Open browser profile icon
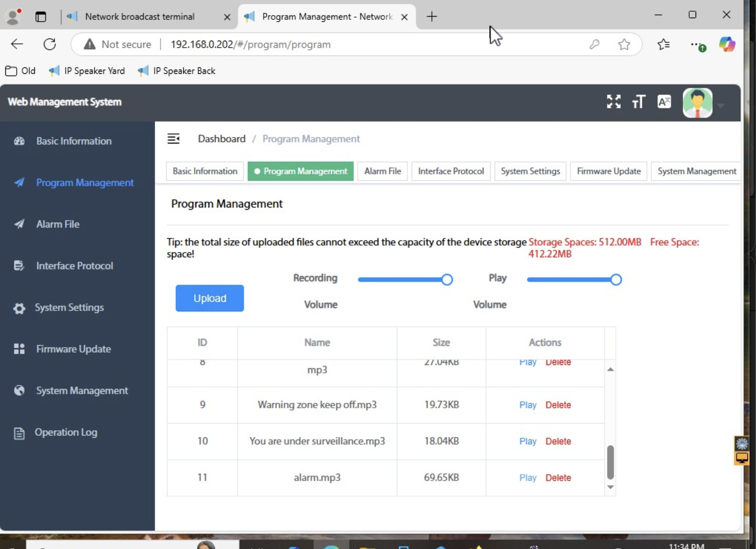 [13, 17]
